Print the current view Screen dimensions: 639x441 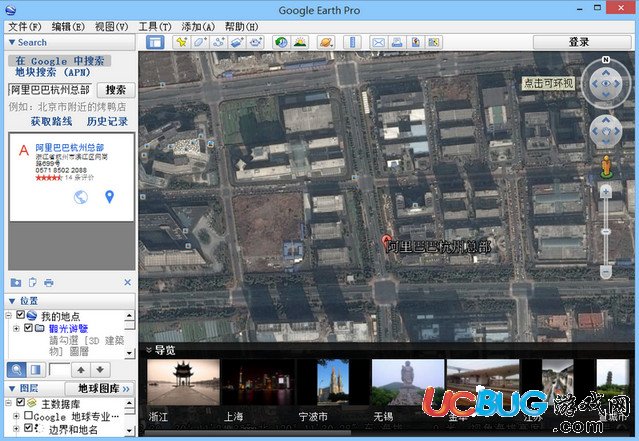397,42
